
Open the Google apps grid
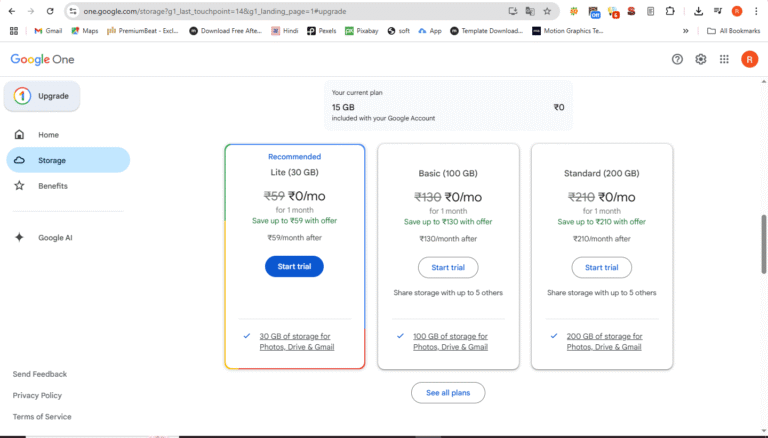pyautogui.click(x=724, y=59)
